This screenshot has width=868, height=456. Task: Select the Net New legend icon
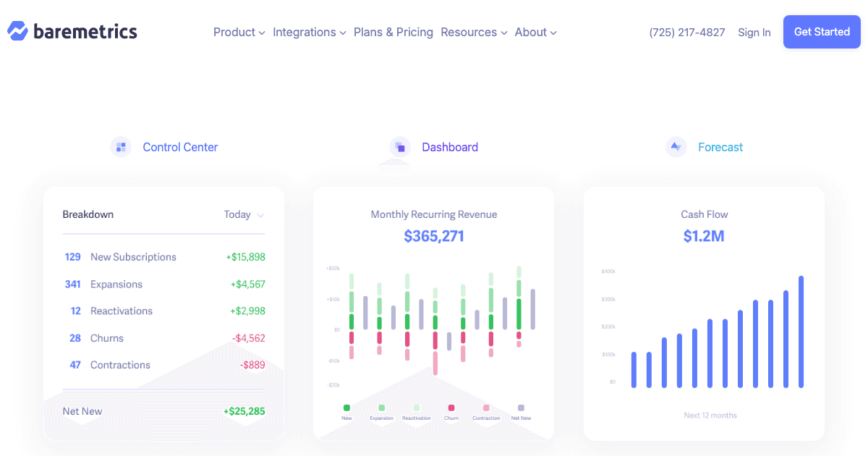pos(522,408)
